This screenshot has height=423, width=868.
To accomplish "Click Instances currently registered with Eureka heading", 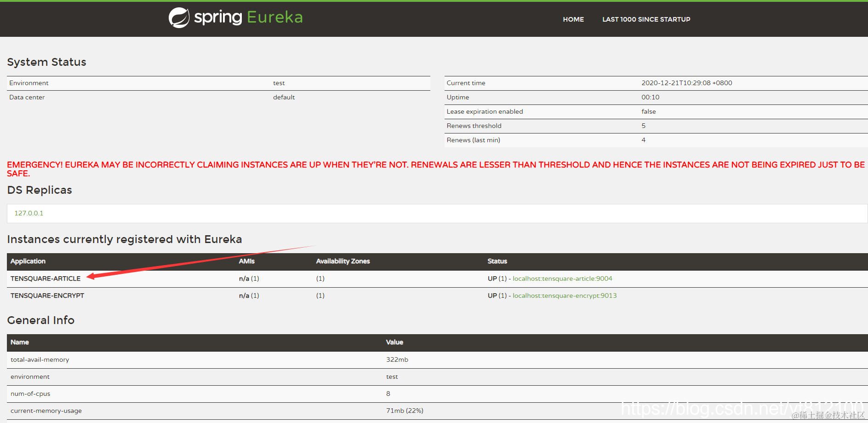I will pyautogui.click(x=124, y=239).
